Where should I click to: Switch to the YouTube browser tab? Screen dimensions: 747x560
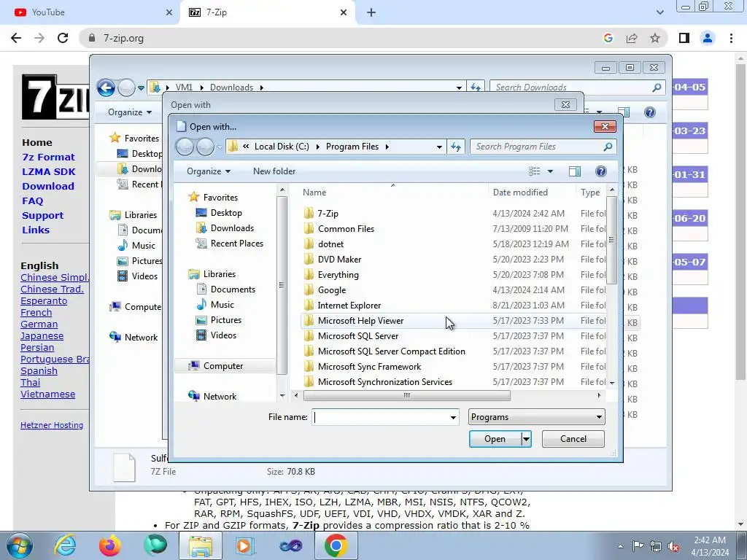coord(90,12)
